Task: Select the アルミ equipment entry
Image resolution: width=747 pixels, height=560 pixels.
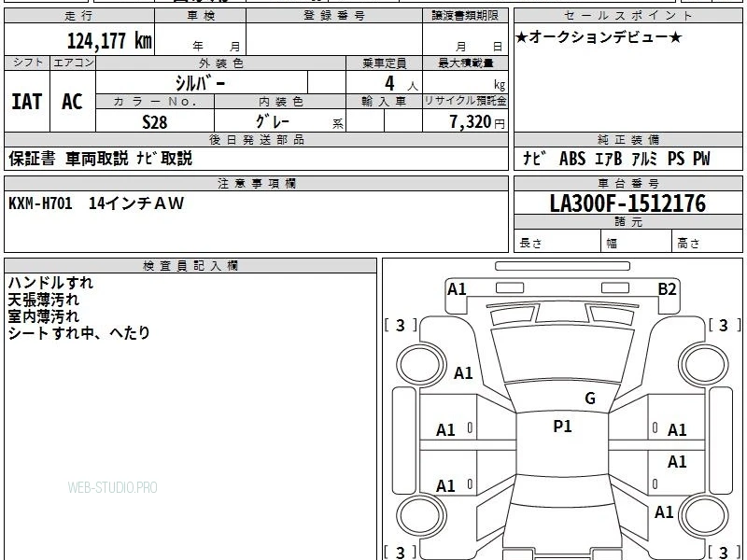Action: pos(644,159)
